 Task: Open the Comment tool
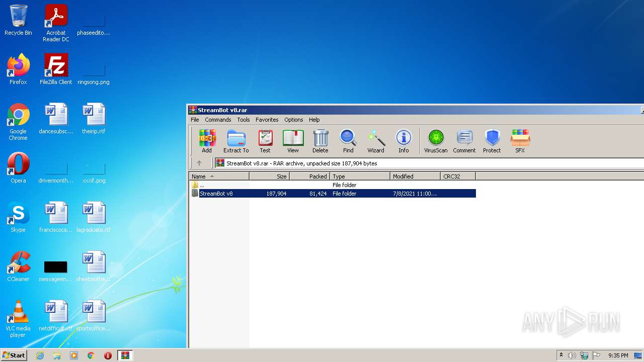click(x=464, y=141)
